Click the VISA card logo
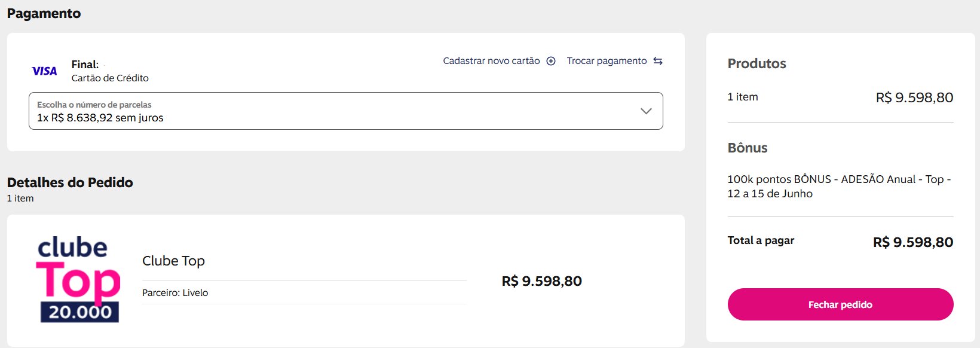This screenshot has height=348, width=980. click(x=44, y=71)
